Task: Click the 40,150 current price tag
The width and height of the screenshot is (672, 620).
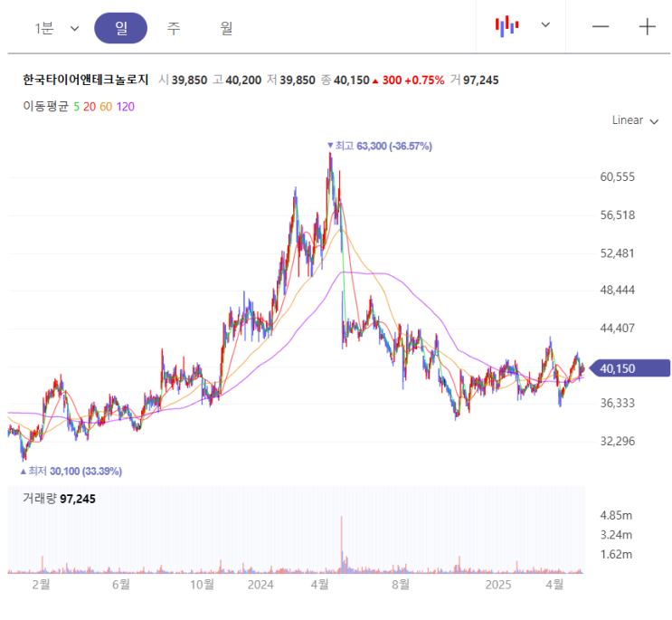Action: pyautogui.click(x=629, y=368)
